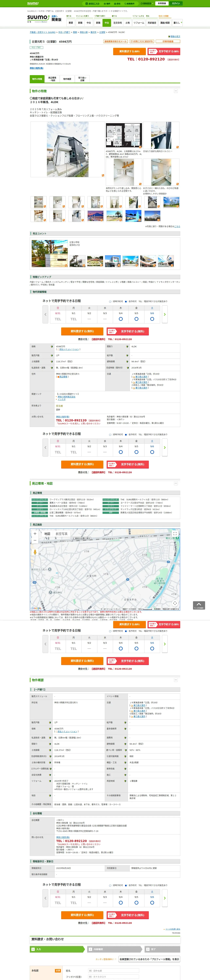This screenshot has width=210, height=980.
Task: Open 売却査定 in the main navigation
Action: click(152, 23)
